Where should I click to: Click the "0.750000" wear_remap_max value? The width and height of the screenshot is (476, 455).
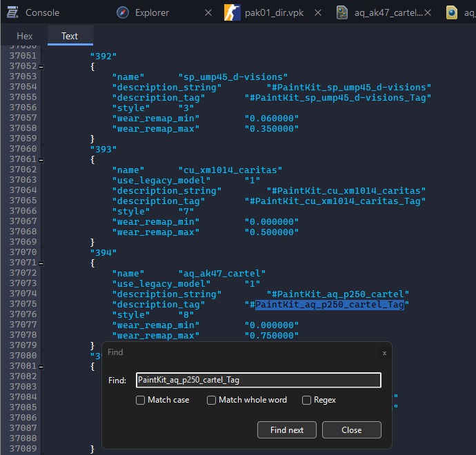(x=272, y=336)
